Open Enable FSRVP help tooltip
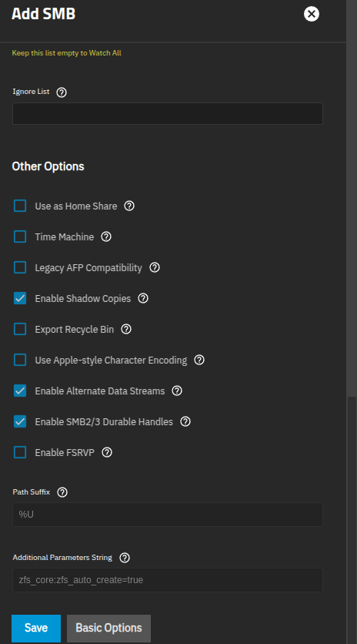Viewport: 357px width, 644px height. (x=107, y=452)
